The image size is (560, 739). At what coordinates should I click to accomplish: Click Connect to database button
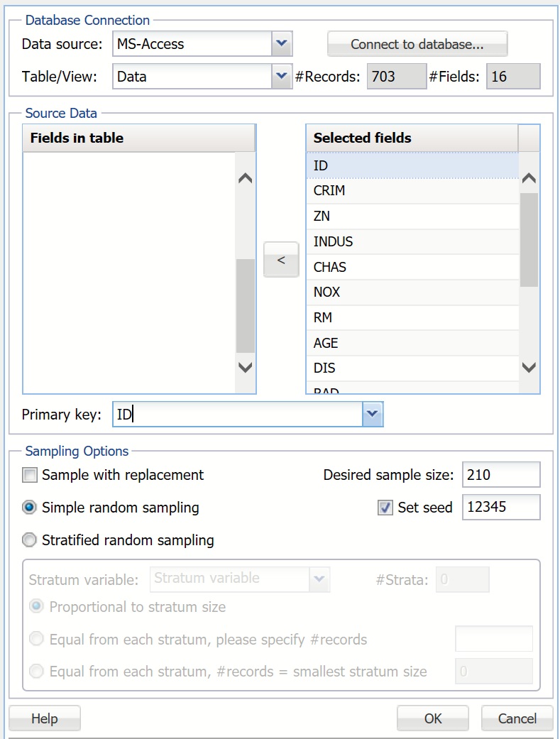click(x=417, y=44)
